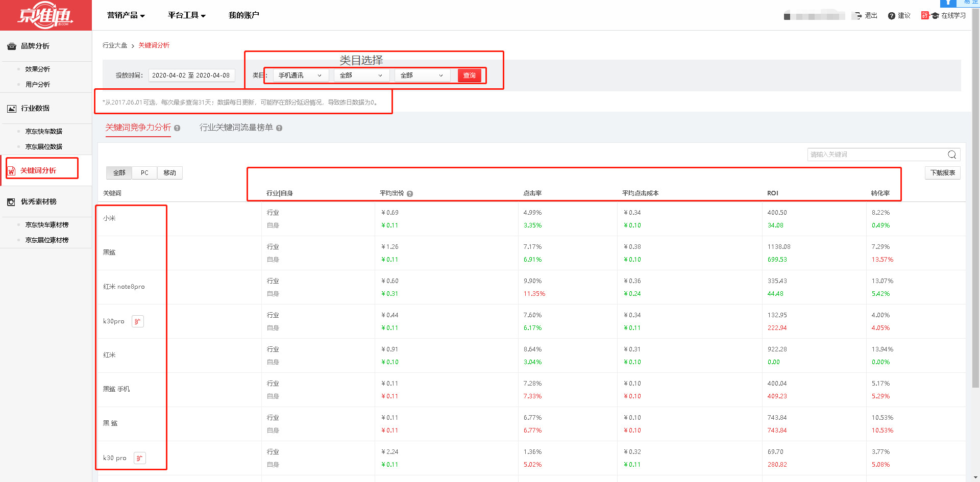Switch to 关键词竞争力分析 tab

pos(138,128)
